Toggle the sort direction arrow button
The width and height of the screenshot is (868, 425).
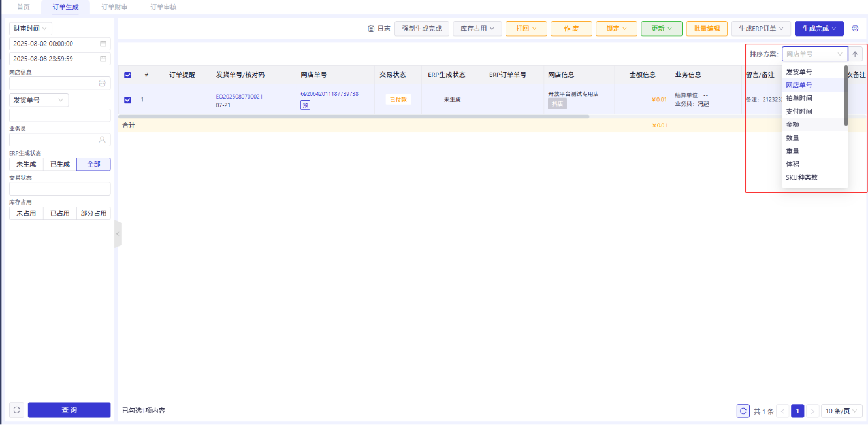(x=856, y=54)
